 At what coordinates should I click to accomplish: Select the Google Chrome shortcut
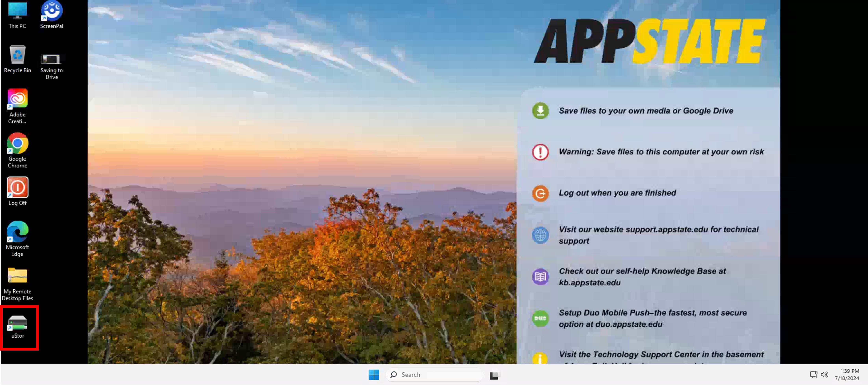pyautogui.click(x=17, y=150)
